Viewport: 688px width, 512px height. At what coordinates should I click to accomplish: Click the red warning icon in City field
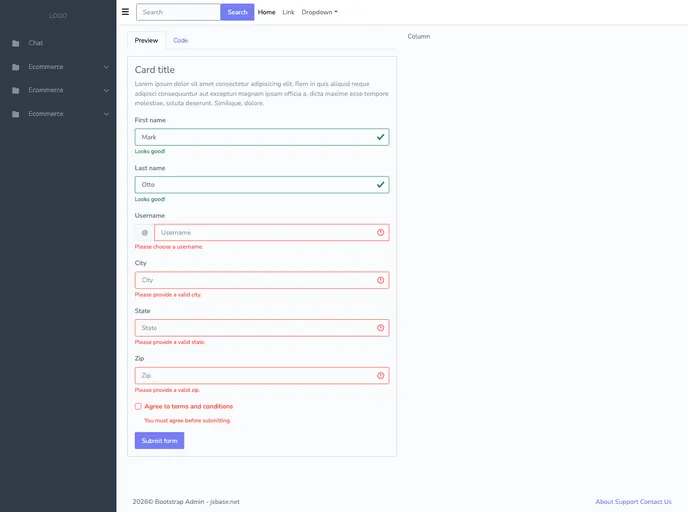[x=380, y=280]
